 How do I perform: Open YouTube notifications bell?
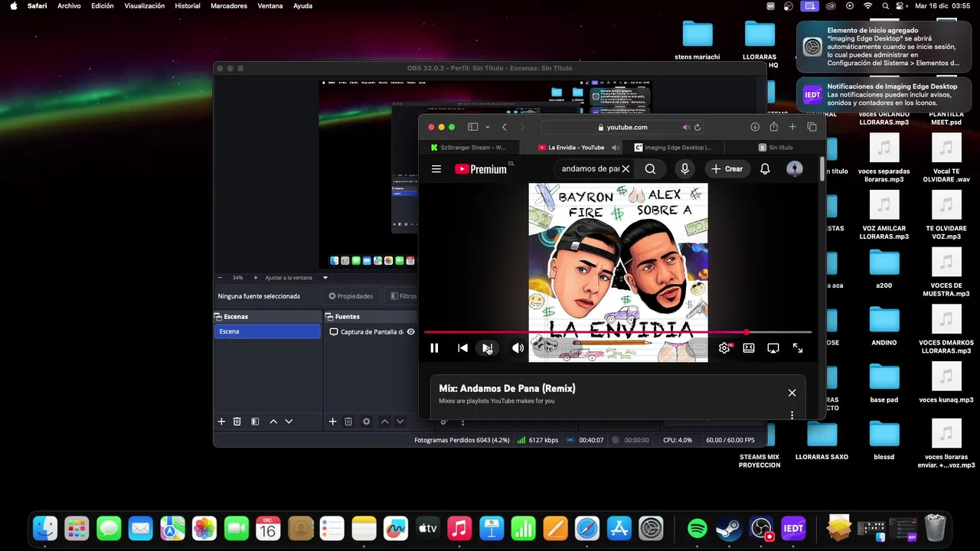(x=765, y=169)
